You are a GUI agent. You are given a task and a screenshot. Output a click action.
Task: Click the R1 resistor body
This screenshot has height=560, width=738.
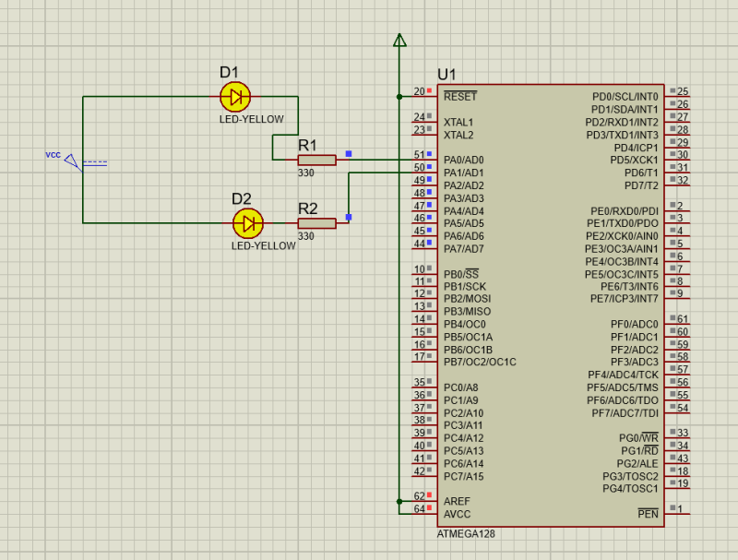(316, 160)
